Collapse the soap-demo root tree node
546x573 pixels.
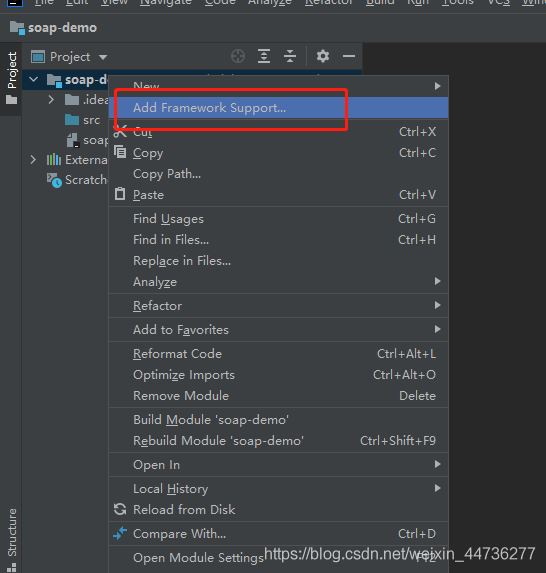34,79
